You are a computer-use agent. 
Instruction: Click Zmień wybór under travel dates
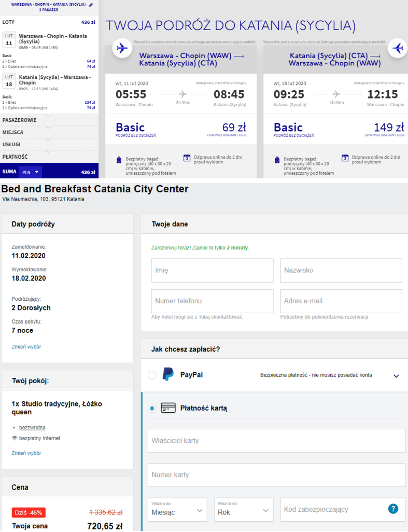pos(26,347)
